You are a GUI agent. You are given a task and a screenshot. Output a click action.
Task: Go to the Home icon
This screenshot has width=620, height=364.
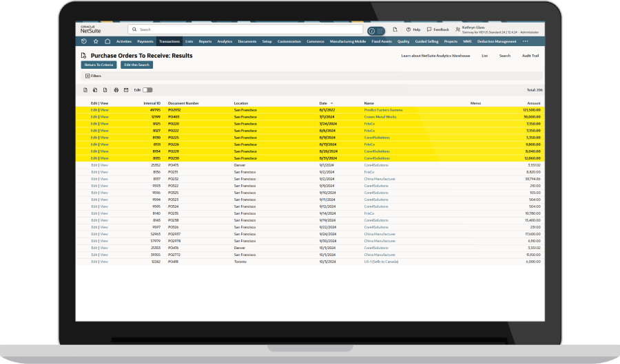(107, 41)
